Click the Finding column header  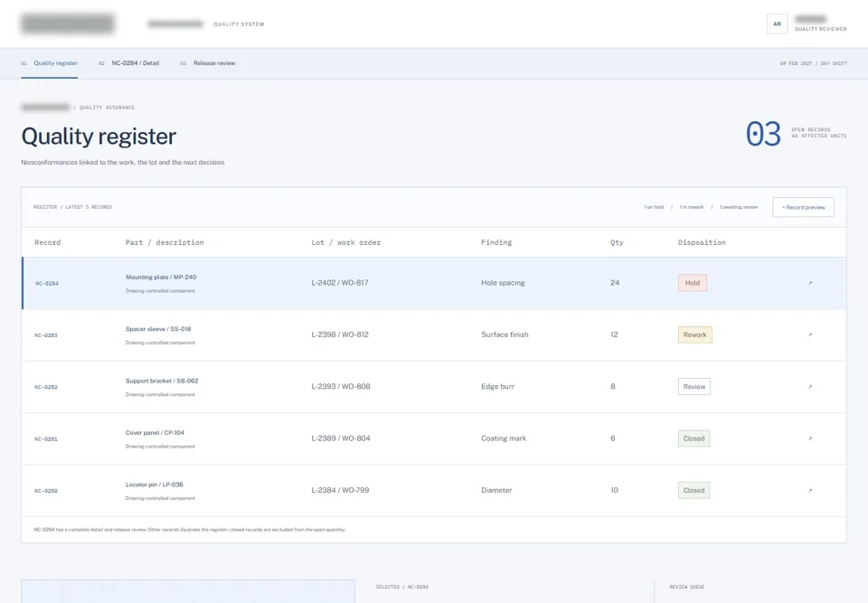496,242
